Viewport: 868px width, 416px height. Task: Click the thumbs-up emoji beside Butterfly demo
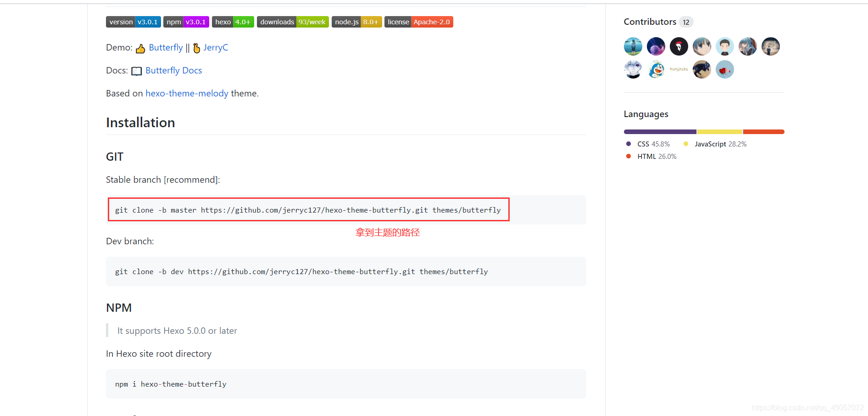140,48
